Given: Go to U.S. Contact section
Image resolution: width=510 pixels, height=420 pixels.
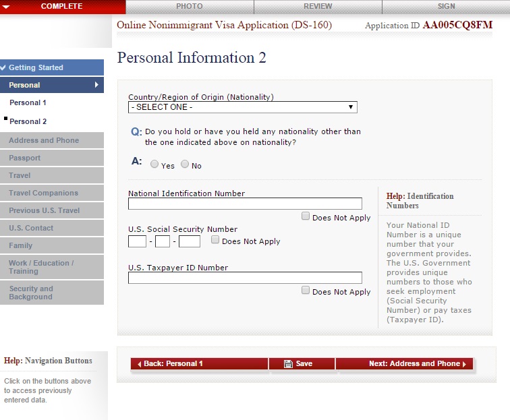Looking at the screenshot, I should pyautogui.click(x=52, y=229).
